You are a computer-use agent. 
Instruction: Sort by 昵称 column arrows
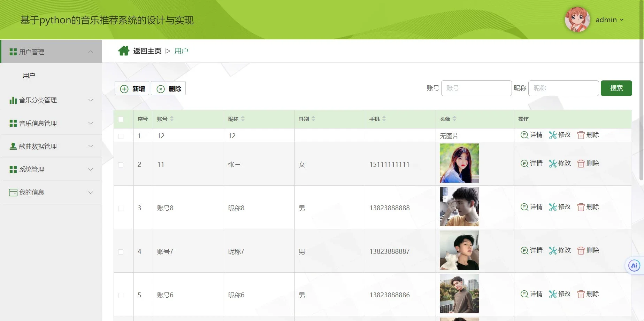pyautogui.click(x=243, y=119)
